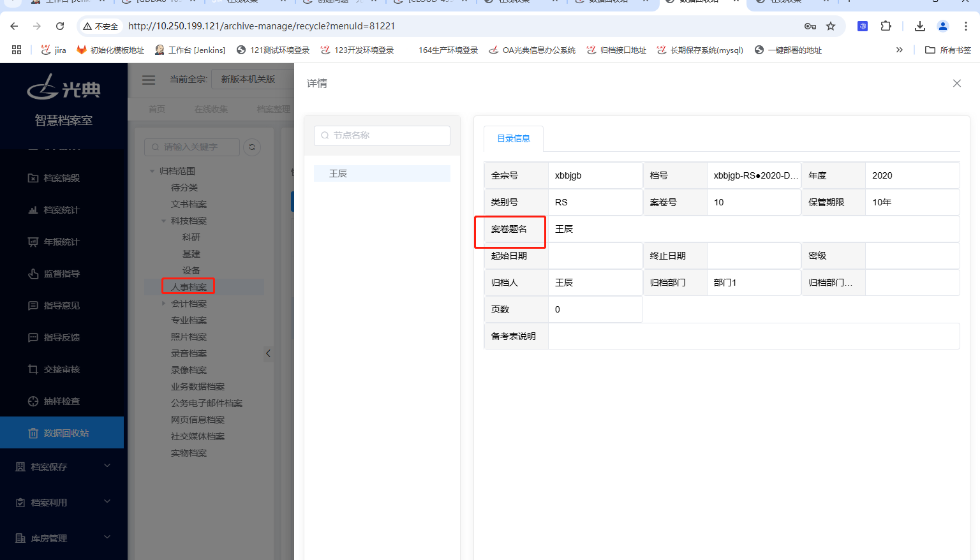
Task: Open the 当前全宗 新版本机关版 selector
Action: [251, 79]
